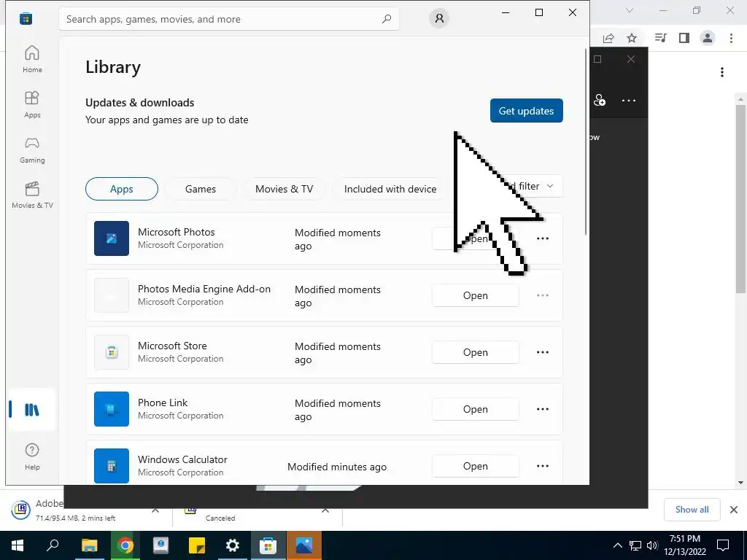Click the Store library vertical scrollbar
This screenshot has height=560, width=747.
[586, 141]
